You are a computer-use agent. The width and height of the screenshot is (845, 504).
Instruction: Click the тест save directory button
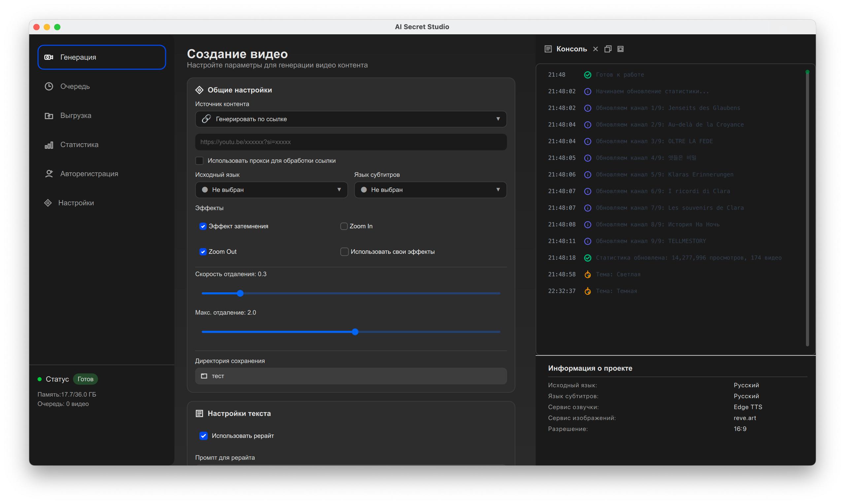pyautogui.click(x=351, y=376)
